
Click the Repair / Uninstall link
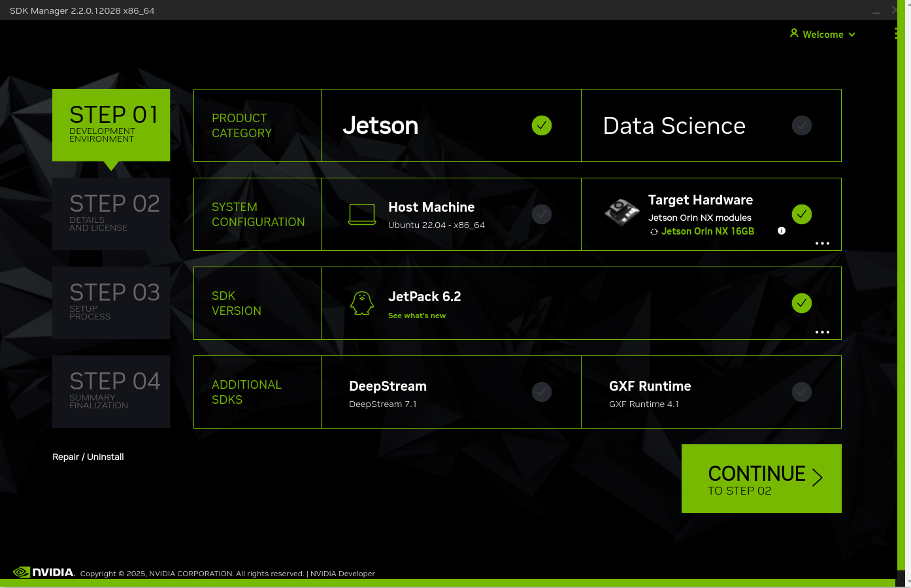pos(88,457)
